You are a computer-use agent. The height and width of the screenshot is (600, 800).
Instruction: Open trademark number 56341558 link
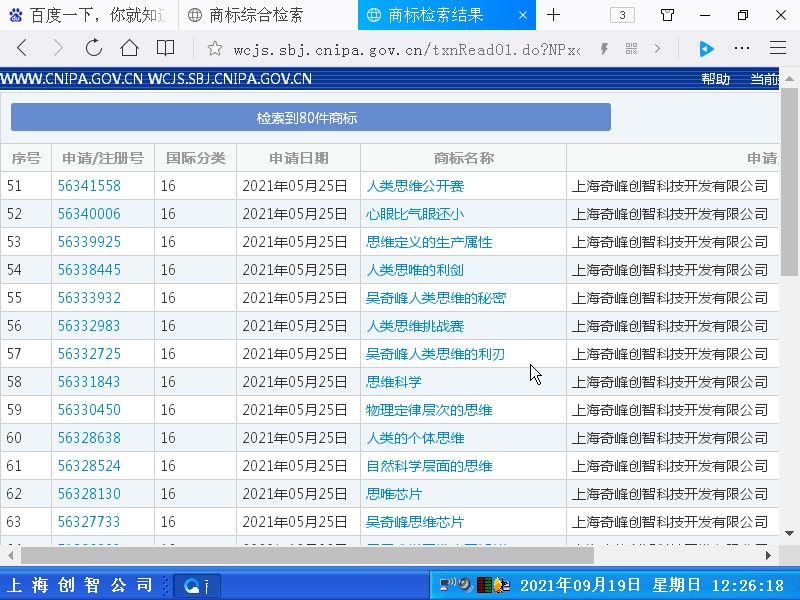click(x=89, y=186)
